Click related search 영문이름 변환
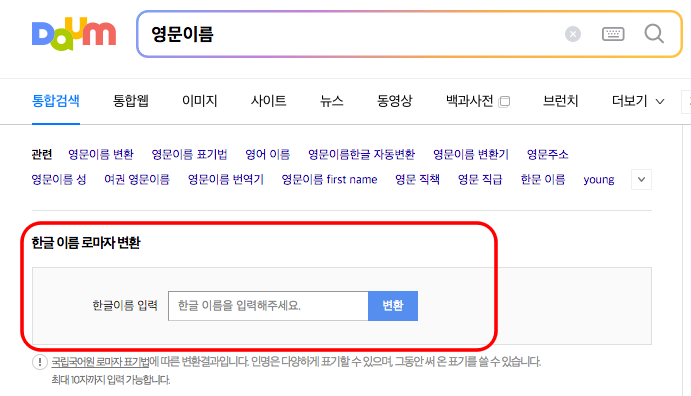Screen dimensions: 691x396 [x=101, y=154]
